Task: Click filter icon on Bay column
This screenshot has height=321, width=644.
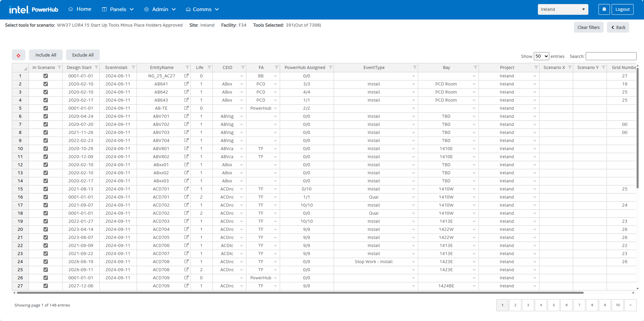Action: (476, 68)
